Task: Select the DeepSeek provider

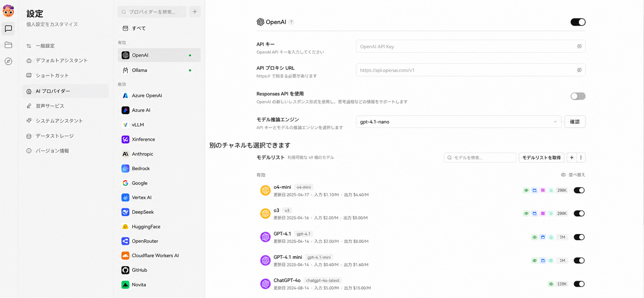Action: point(159,212)
